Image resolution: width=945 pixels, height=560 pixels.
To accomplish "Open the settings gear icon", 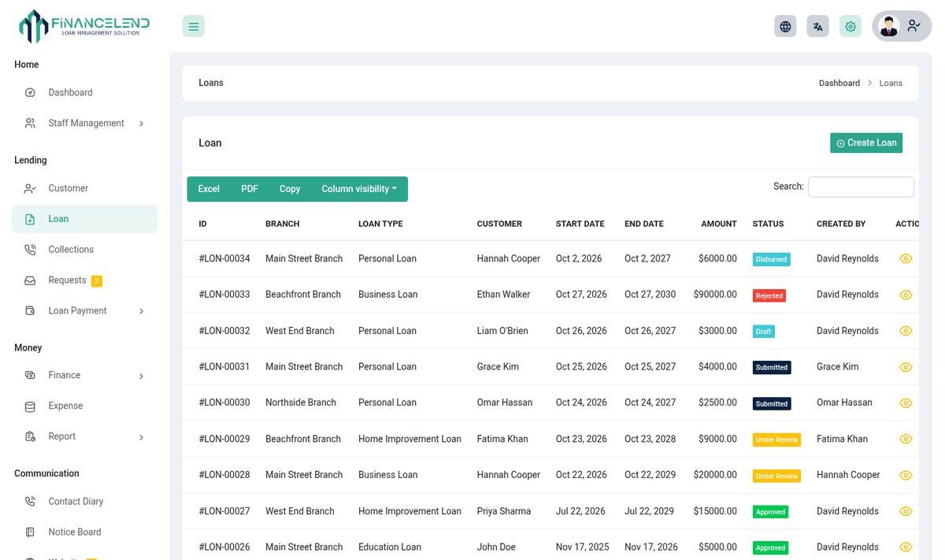I will (x=850, y=26).
